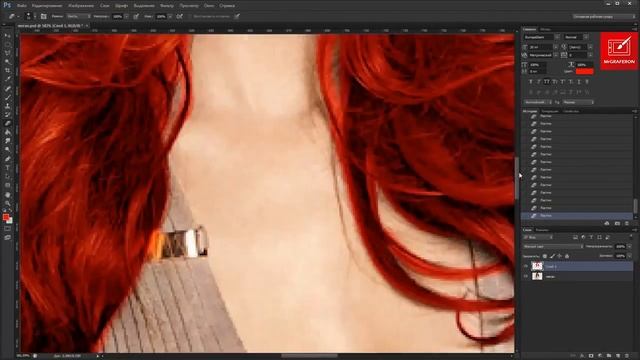Select the Zoom tool
Screen dimensions: 640x360
[x=7, y=203]
